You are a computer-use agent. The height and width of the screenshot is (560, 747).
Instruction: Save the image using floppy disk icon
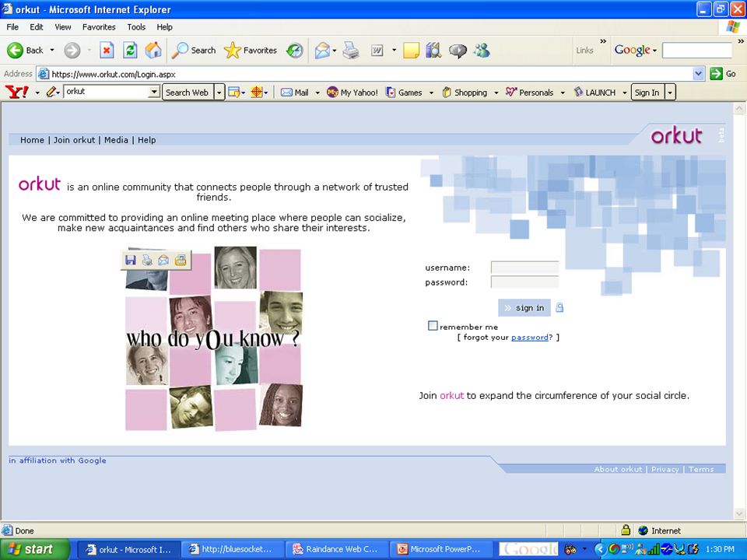coord(131,260)
